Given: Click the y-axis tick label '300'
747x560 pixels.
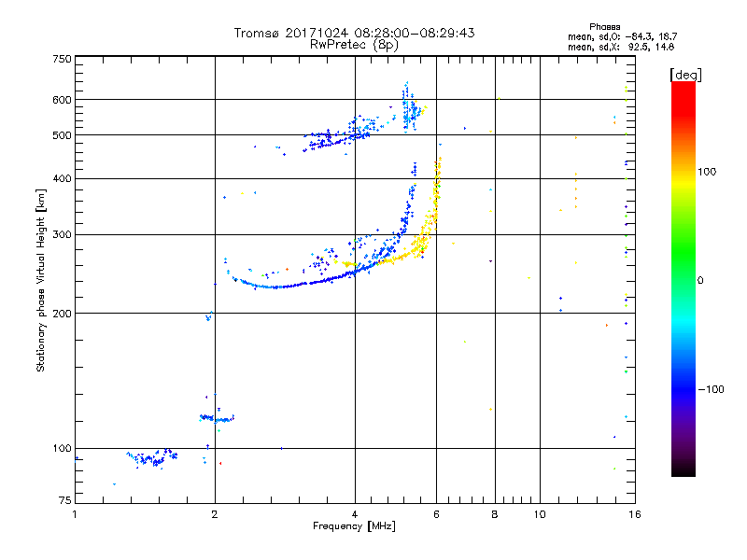Looking at the screenshot, I should (62, 235).
